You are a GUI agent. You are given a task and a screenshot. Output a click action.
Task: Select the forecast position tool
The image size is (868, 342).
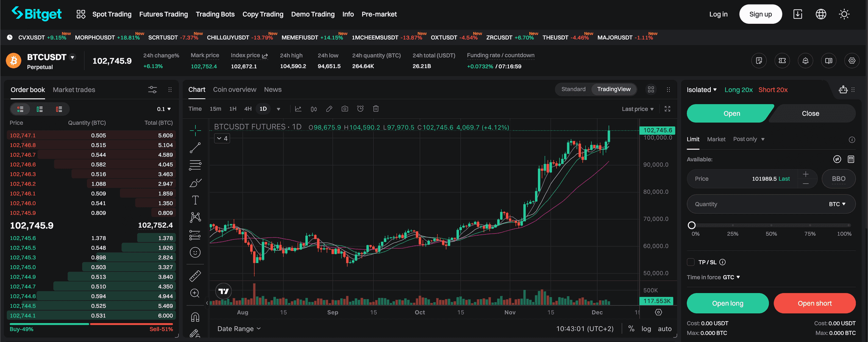195,235
